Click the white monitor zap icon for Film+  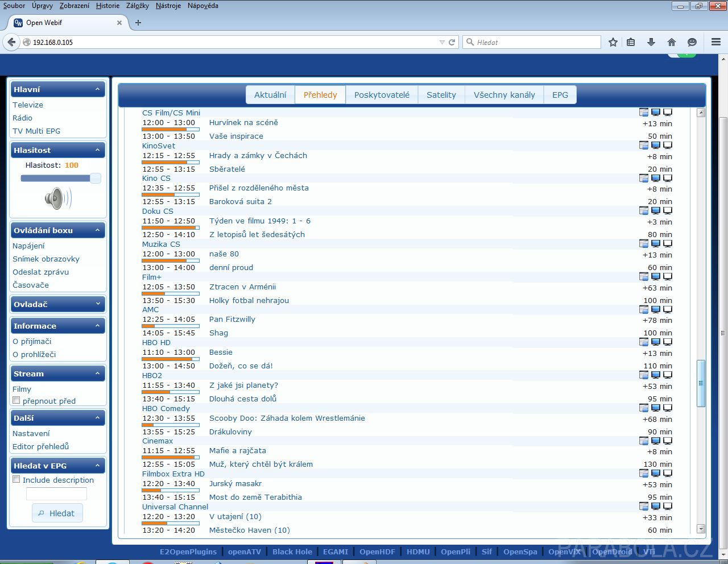[x=668, y=277]
